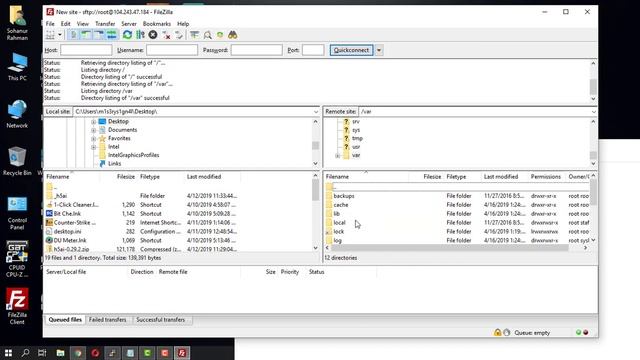Switch to the Successful transfers tab
Image resolution: width=640 pixels, height=360 pixels.
[x=161, y=320]
